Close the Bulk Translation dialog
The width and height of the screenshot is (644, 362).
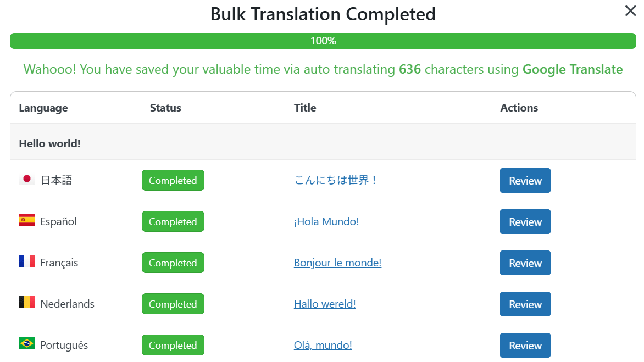(630, 11)
